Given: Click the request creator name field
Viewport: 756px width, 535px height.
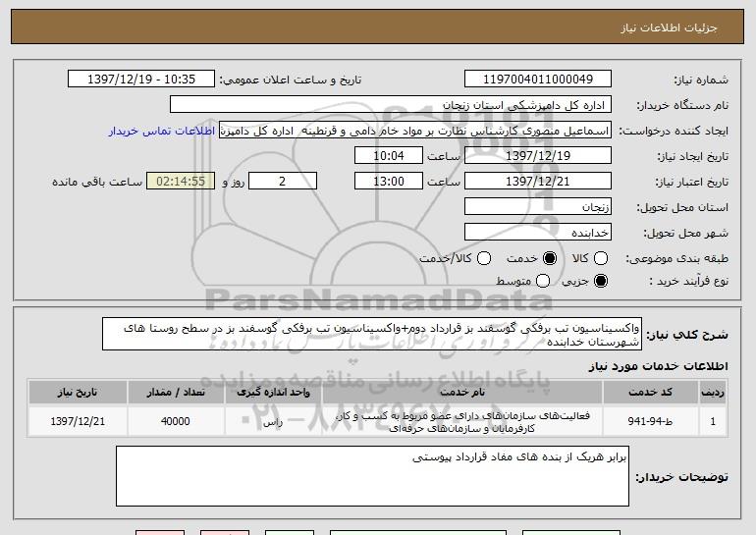Looking at the screenshot, I should 415,131.
